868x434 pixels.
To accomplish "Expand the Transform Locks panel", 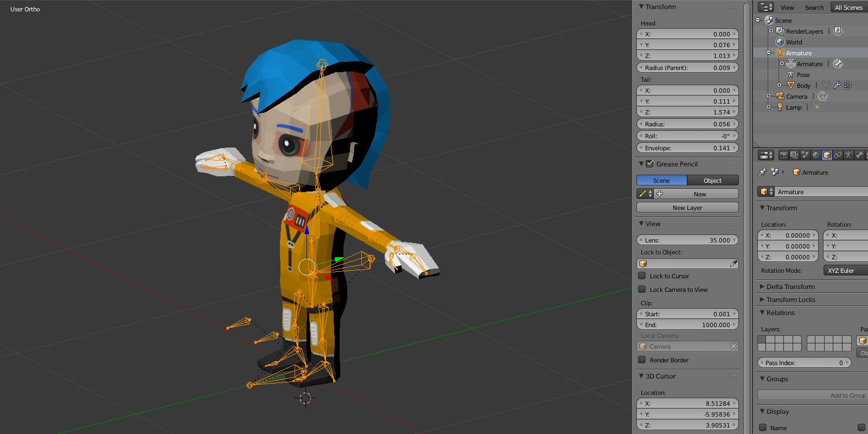I will [x=762, y=299].
